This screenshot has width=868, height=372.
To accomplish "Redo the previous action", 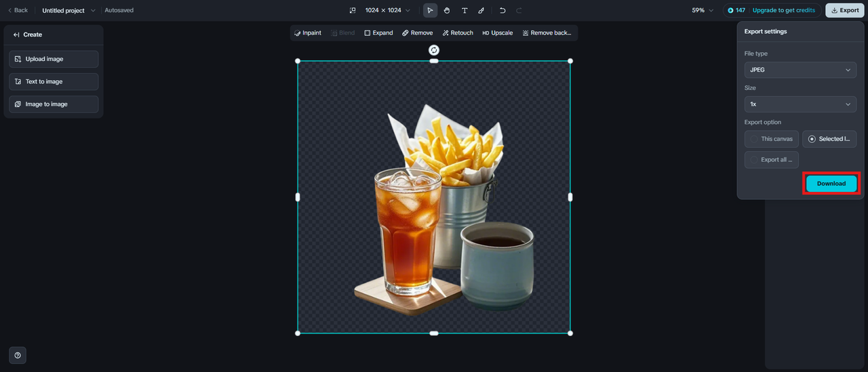I will click(x=519, y=10).
